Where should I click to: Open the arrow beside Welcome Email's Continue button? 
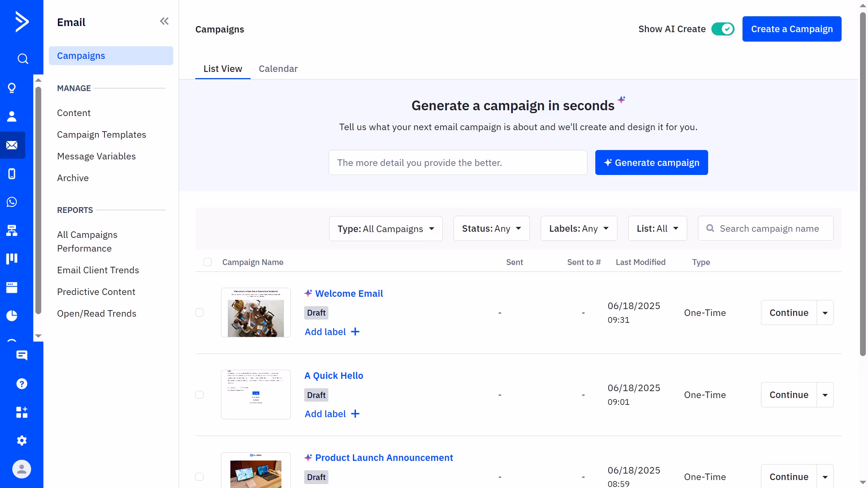(825, 313)
